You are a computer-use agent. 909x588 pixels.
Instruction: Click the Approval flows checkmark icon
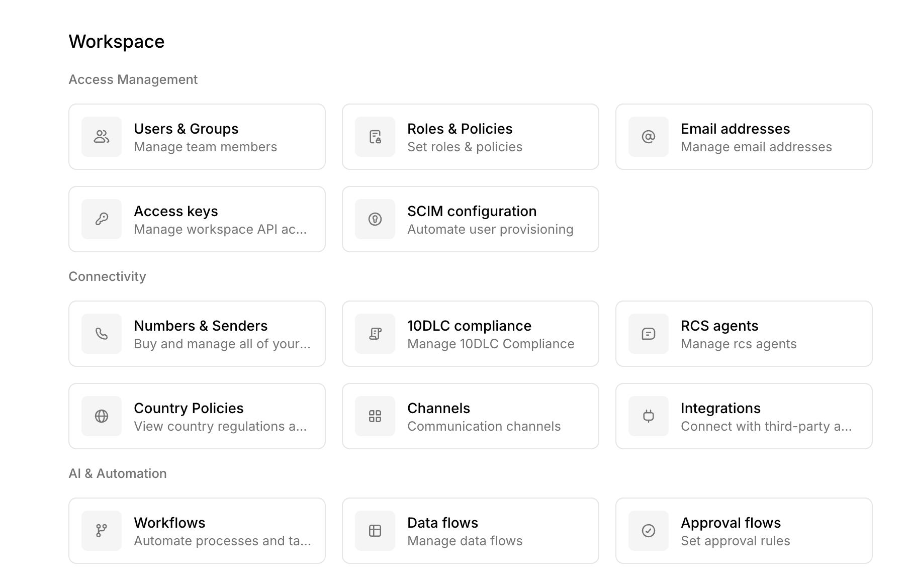click(649, 531)
